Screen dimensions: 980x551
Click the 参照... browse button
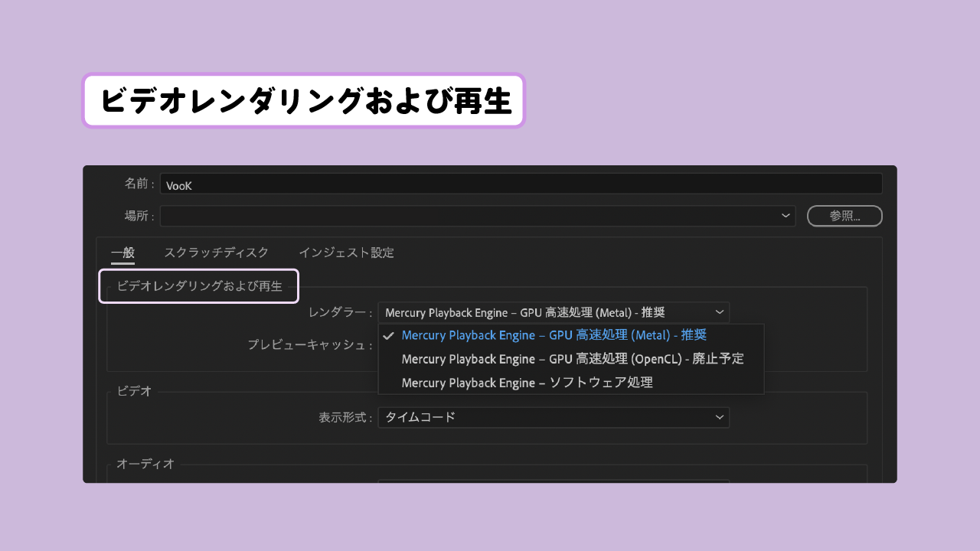pyautogui.click(x=844, y=215)
